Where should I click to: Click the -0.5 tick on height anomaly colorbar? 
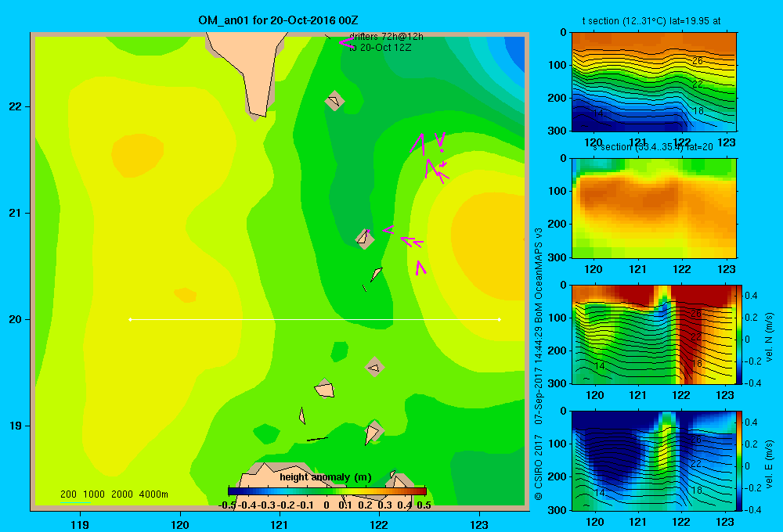227,505
